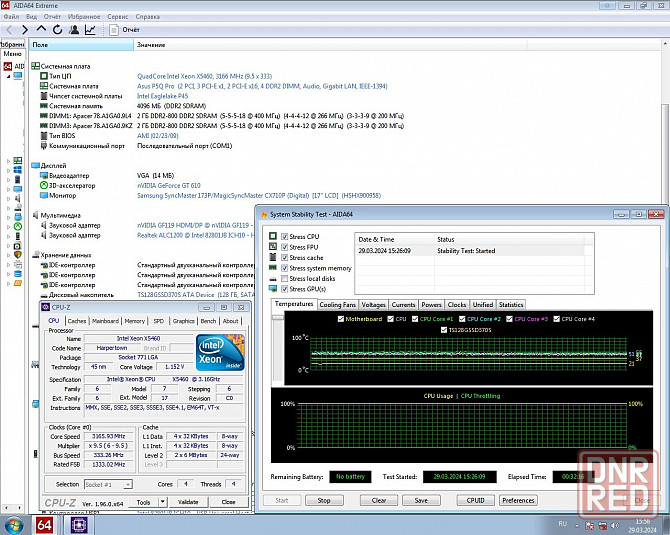Viewport: 670px width, 535px height.
Task: Hide the Motherboard temperature line
Action: [341, 319]
